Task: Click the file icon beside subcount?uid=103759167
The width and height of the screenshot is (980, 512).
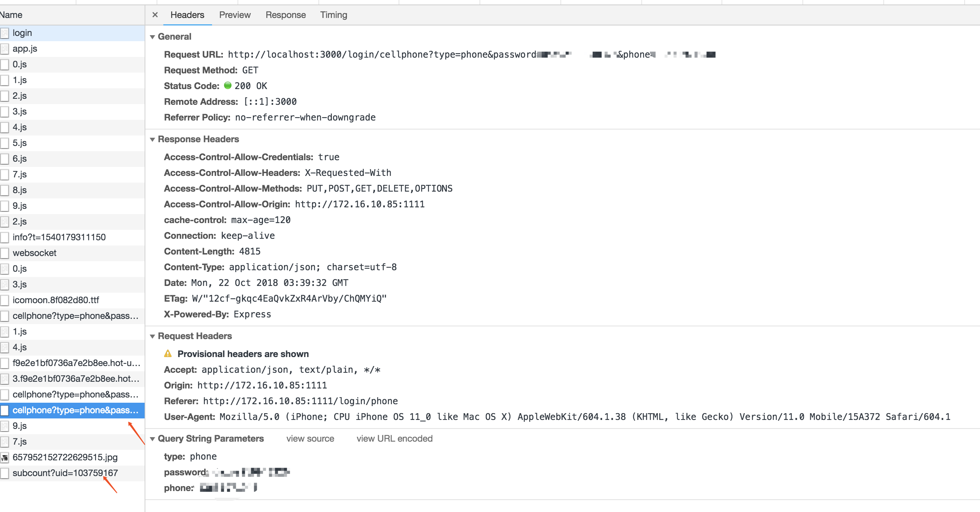Action: pyautogui.click(x=4, y=473)
